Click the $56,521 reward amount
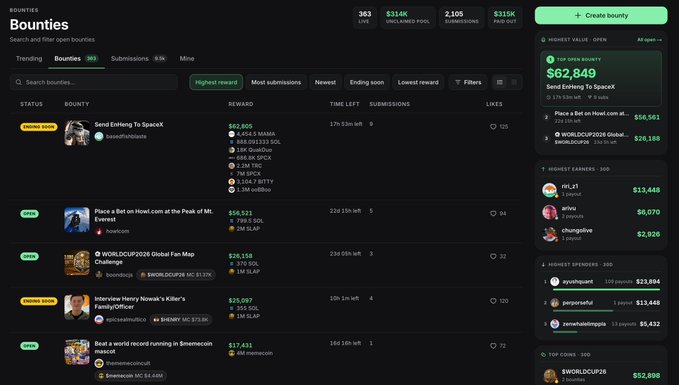 [x=240, y=213]
